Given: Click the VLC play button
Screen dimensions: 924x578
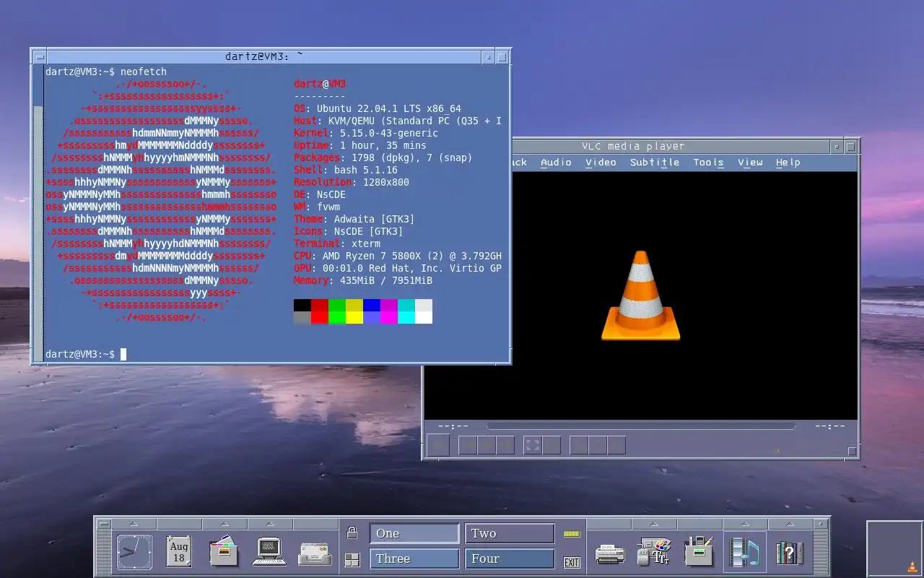Looking at the screenshot, I should (438, 445).
